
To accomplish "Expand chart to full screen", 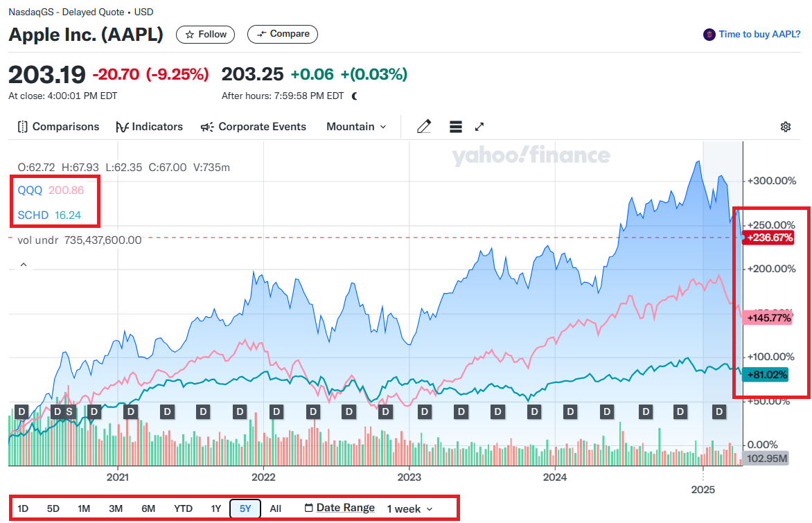I will (x=479, y=127).
